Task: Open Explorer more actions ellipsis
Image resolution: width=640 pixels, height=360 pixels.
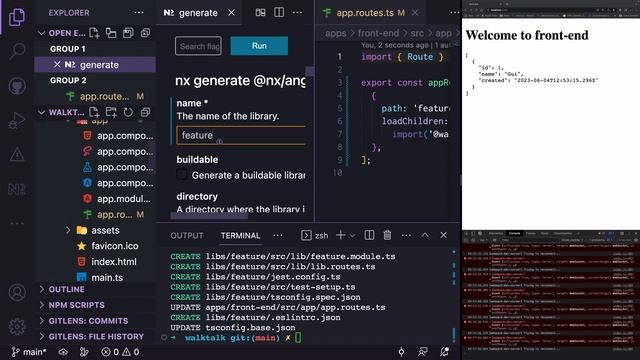Action: (139, 13)
